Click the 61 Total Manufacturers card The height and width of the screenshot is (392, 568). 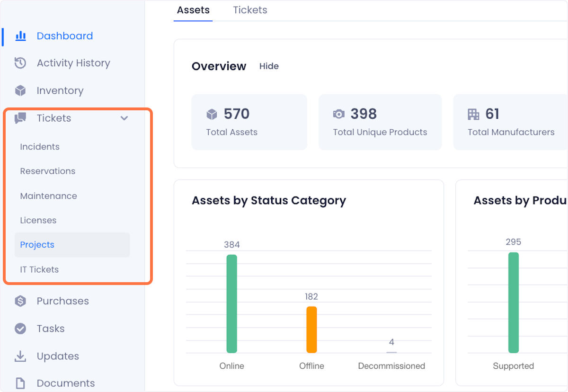click(x=511, y=122)
